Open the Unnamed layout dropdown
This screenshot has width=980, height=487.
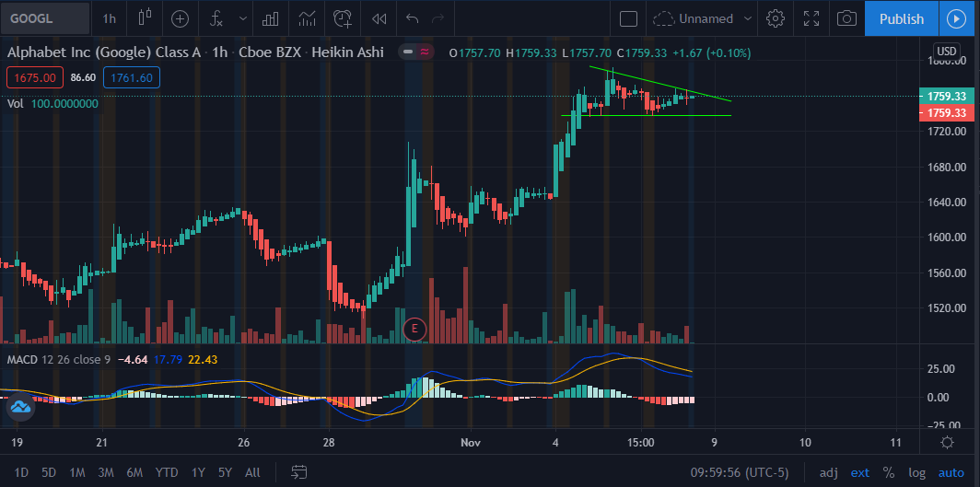(x=702, y=18)
